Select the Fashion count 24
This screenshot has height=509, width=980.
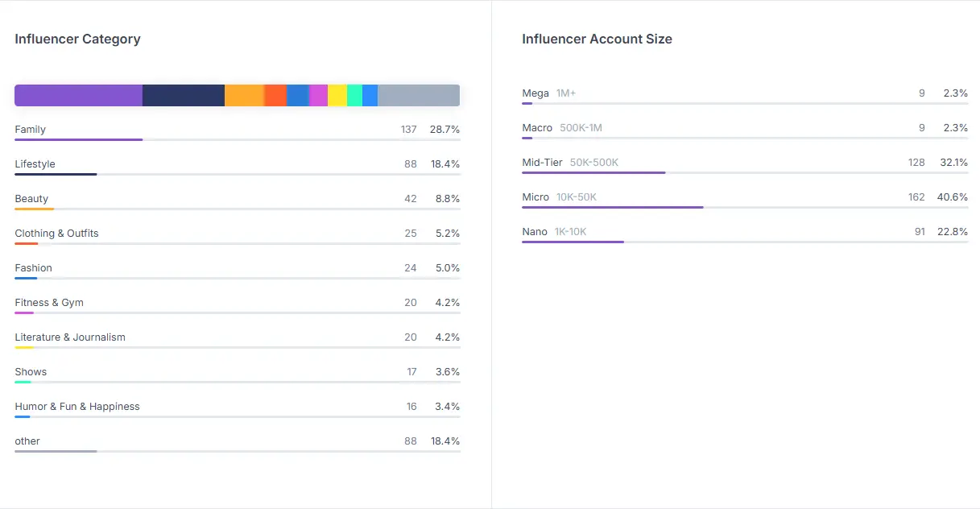pyautogui.click(x=411, y=268)
